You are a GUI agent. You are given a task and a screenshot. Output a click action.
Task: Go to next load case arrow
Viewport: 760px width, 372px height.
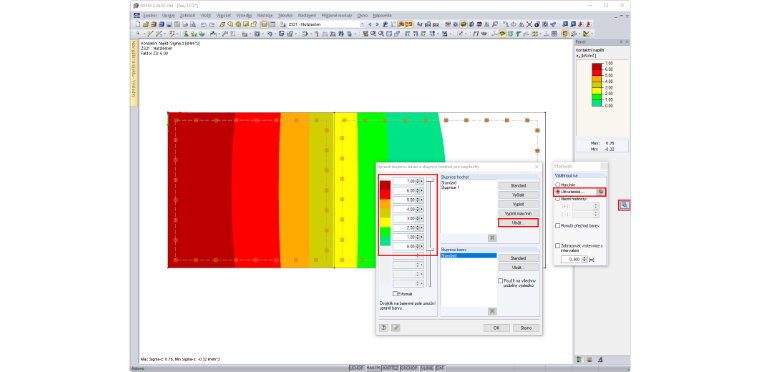(377, 24)
